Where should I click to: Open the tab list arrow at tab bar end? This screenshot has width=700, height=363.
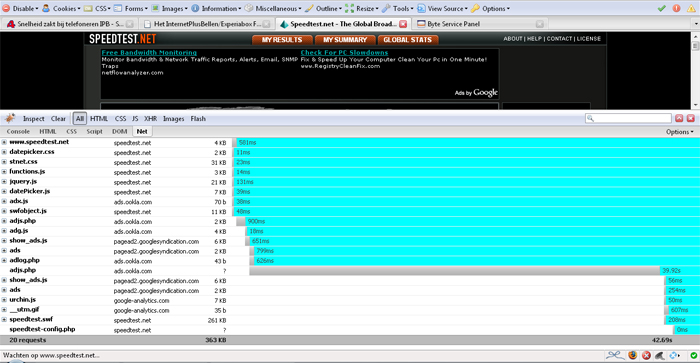pos(696,24)
